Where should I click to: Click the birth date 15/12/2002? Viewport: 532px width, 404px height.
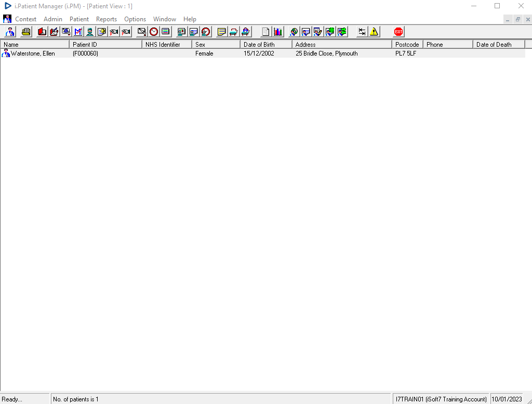259,53
